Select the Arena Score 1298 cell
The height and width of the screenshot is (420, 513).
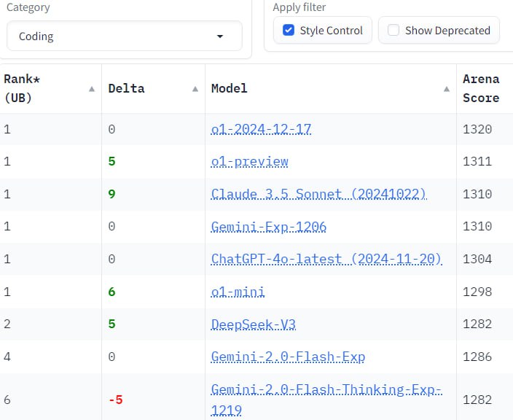(x=477, y=292)
